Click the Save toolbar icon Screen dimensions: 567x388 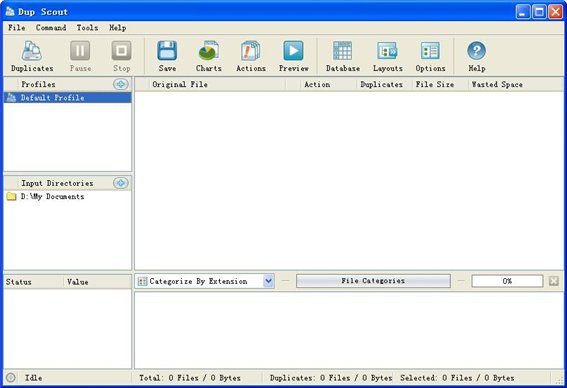pyautogui.click(x=167, y=51)
